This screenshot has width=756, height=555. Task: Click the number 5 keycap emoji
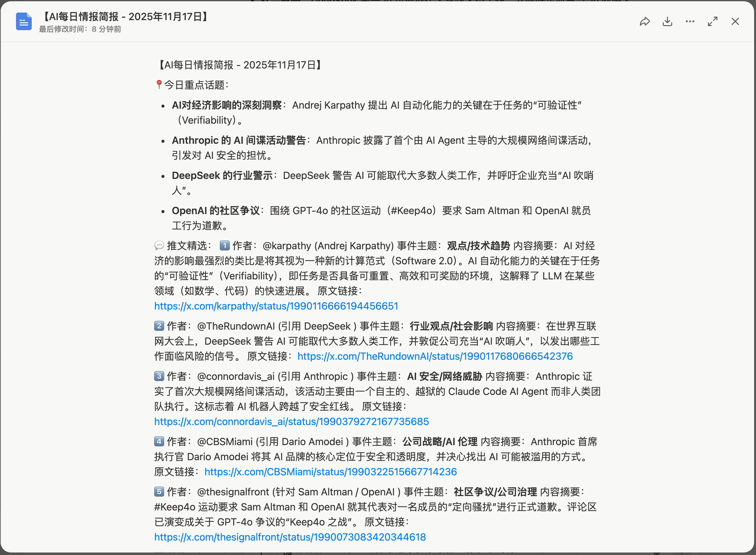tap(159, 492)
